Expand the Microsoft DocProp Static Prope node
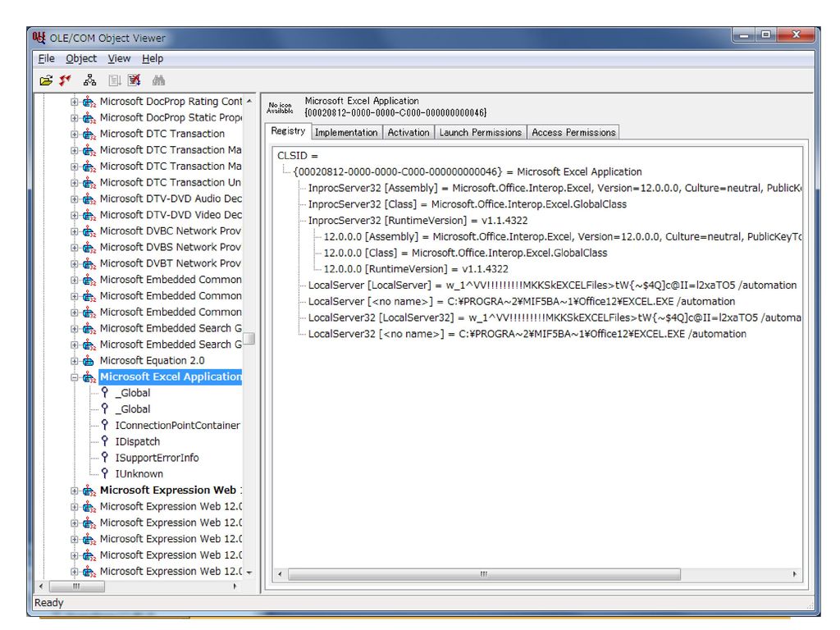 [75, 118]
